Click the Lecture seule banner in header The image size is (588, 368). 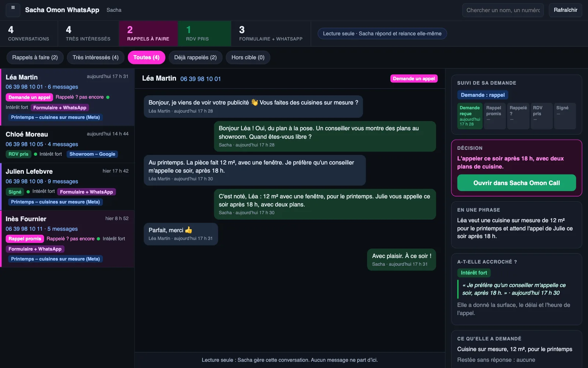click(x=382, y=33)
